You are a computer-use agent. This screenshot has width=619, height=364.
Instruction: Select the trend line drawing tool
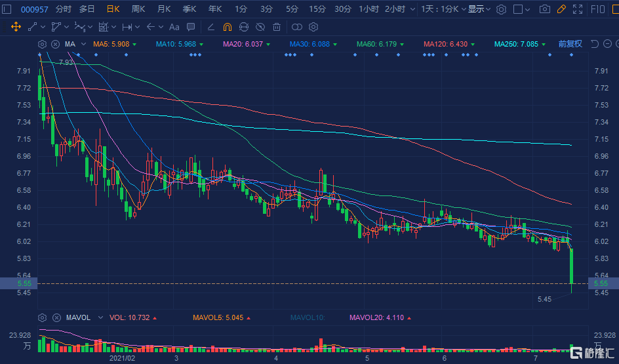coord(32,27)
